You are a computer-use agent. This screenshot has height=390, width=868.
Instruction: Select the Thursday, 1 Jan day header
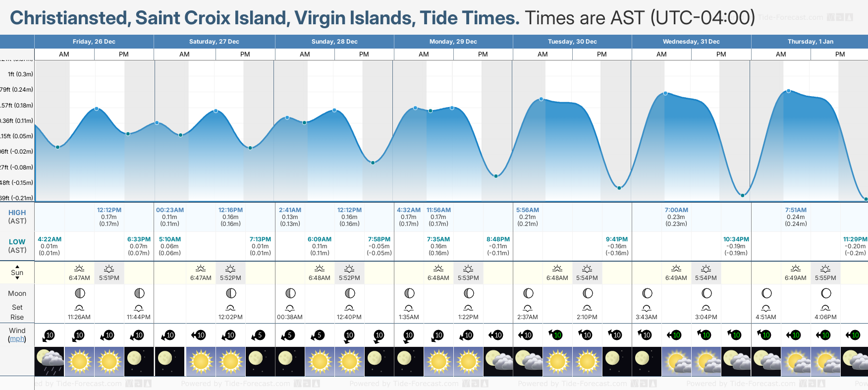(x=810, y=42)
